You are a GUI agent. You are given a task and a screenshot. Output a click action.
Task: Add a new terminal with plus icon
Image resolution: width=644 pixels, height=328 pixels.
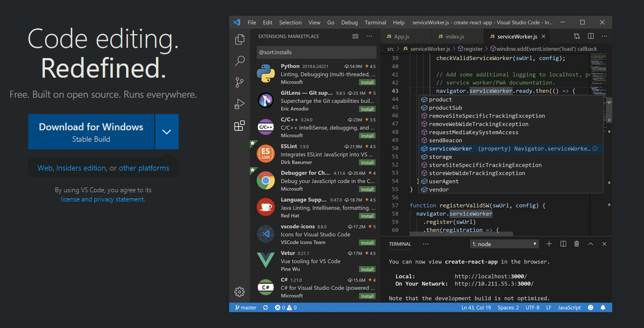(549, 244)
